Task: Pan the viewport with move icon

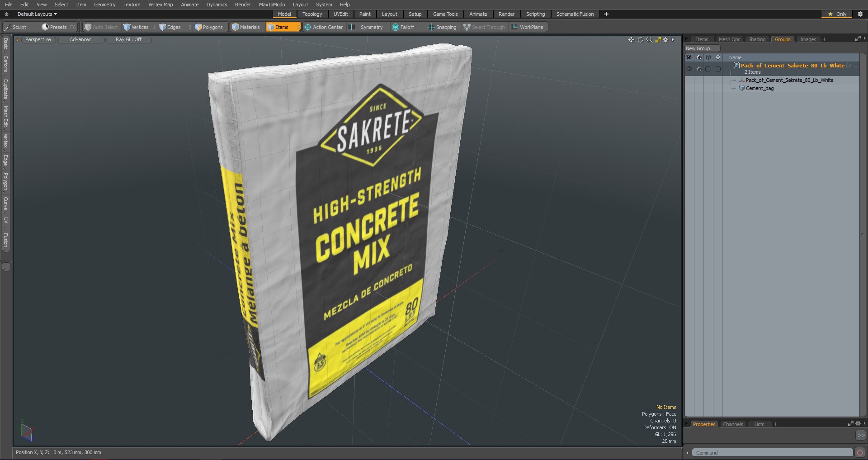Action: [631, 40]
